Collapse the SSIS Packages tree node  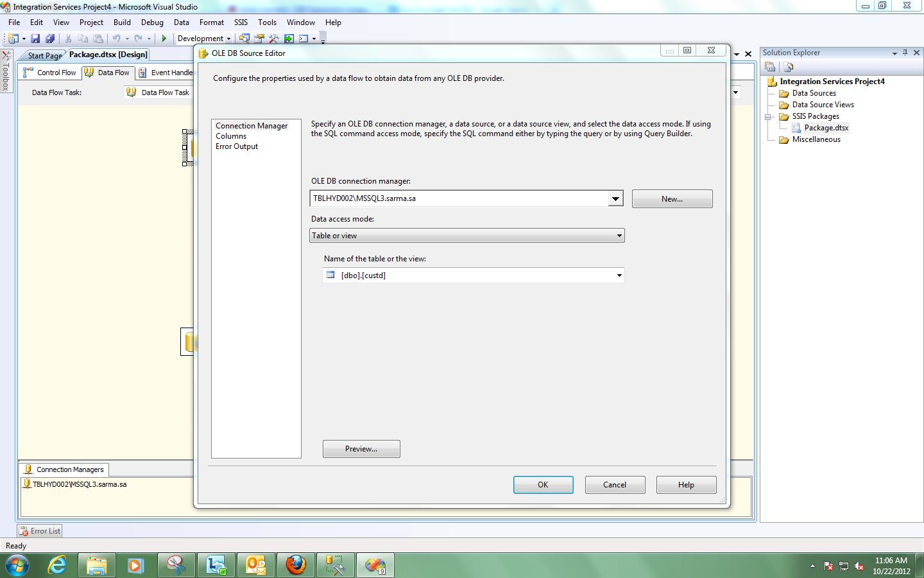point(767,116)
